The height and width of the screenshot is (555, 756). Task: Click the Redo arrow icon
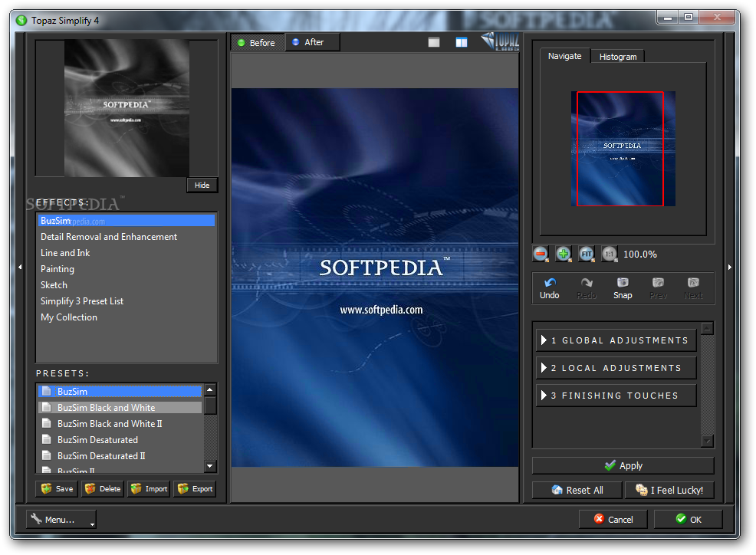[x=587, y=283]
